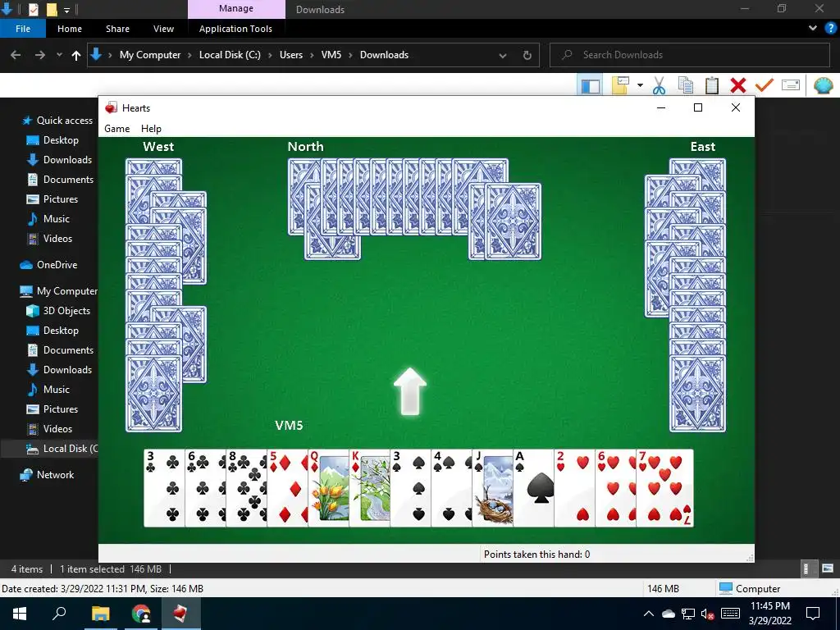This screenshot has width=840, height=630.
Task: Expand the ribbon with the chevron
Action: [x=813, y=29]
